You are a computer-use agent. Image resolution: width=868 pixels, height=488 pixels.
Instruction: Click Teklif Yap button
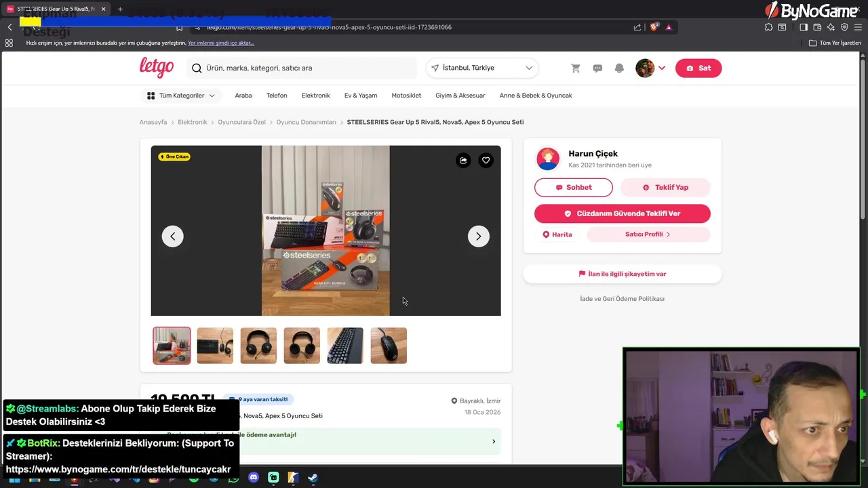(x=665, y=187)
